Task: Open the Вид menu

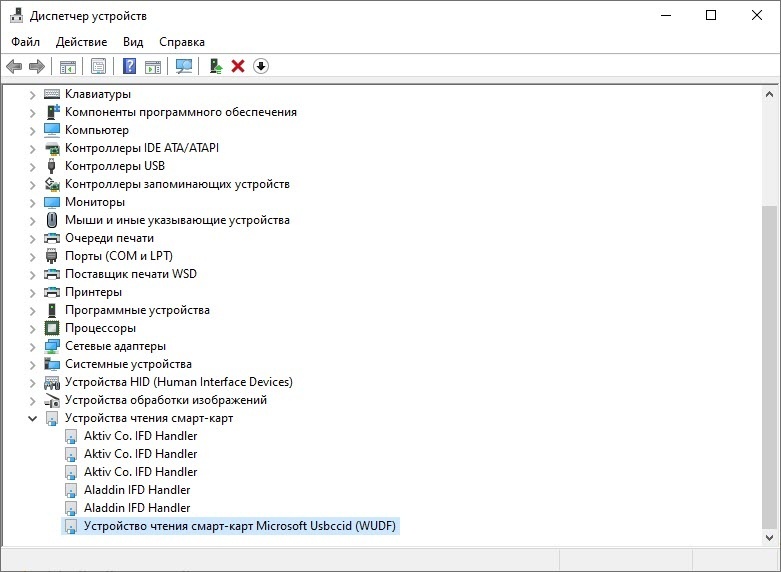Action: point(133,42)
